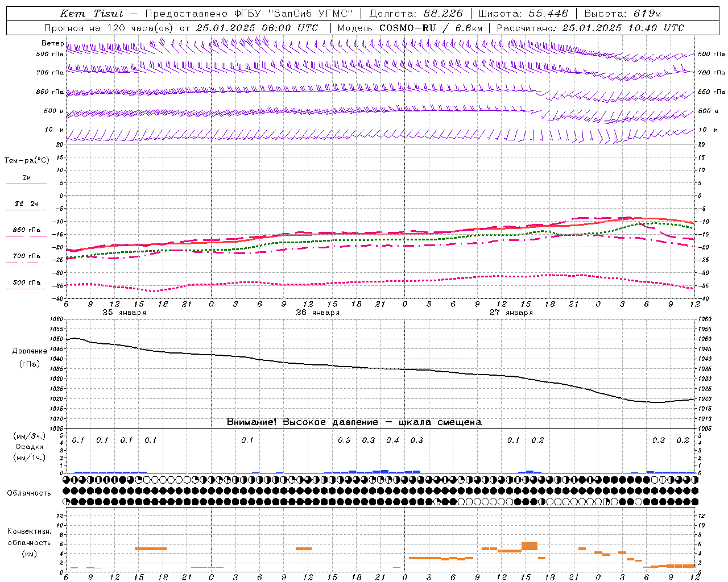Click the "Давление" pressure panel label
Image resolution: width=728 pixels, height=582 pixels.
[30, 351]
